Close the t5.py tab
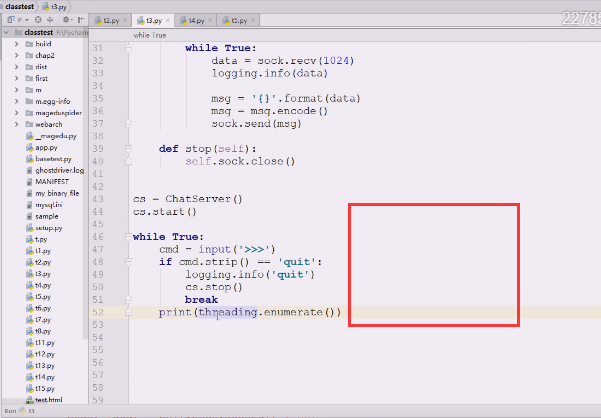Viewport: 601px width, 418px height. tap(253, 21)
